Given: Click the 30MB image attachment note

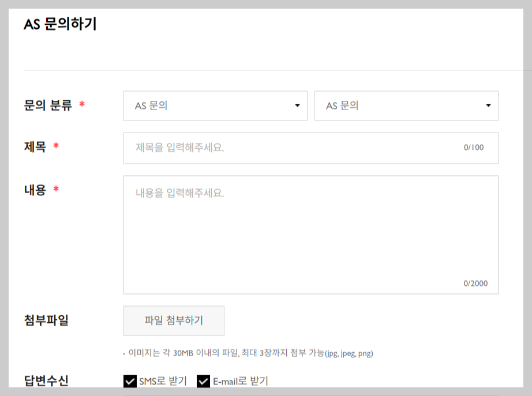Looking at the screenshot, I should click(x=250, y=353).
